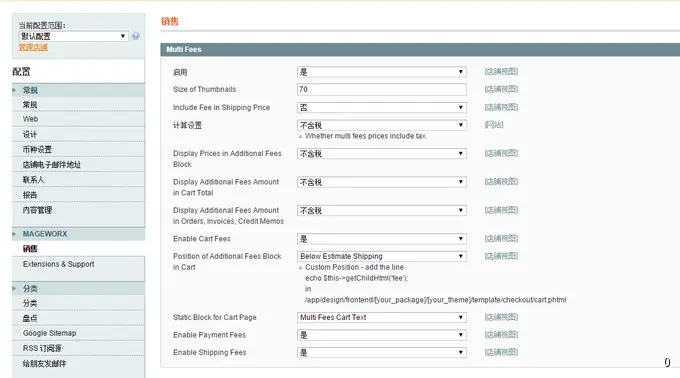Click the 配置 sidebar heading
The image size is (680, 378).
[21, 72]
